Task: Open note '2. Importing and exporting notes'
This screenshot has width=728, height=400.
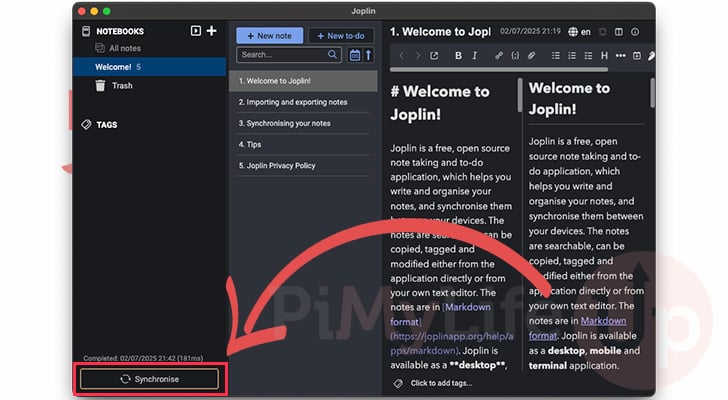Action: point(304,102)
